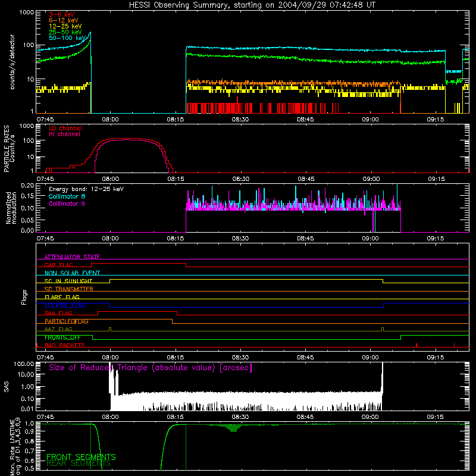Click the BAD_PACKETS flag label
This screenshot has width=476, height=476.
coord(65,345)
